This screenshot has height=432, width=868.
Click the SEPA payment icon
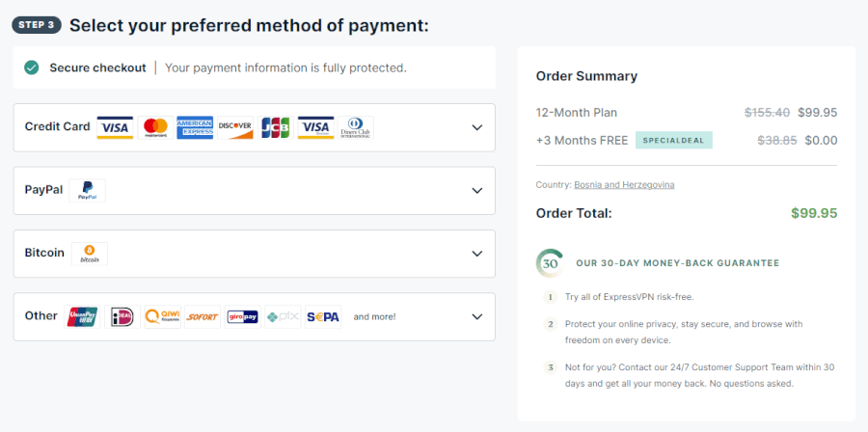pos(323,317)
